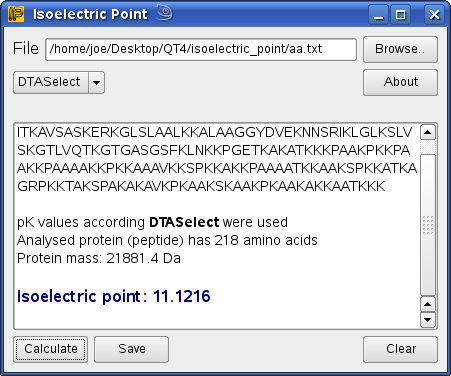451x376 pixels.
Task: Click the vertical scrollbar handle
Action: click(428, 225)
